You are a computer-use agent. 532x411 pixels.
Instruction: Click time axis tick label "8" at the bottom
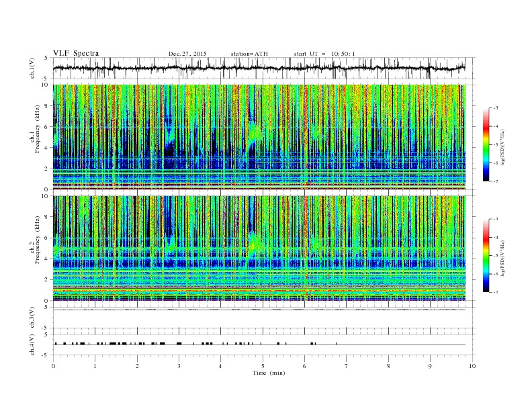[388, 366]
